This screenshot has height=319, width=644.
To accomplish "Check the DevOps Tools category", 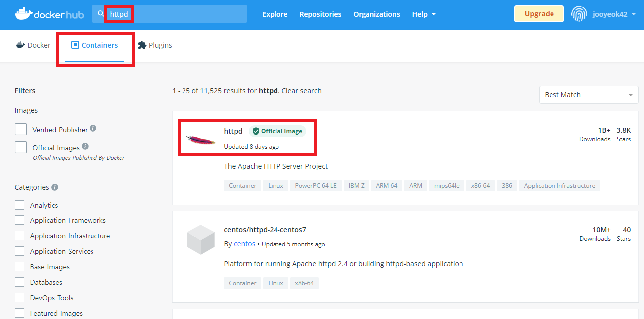I will tap(19, 298).
